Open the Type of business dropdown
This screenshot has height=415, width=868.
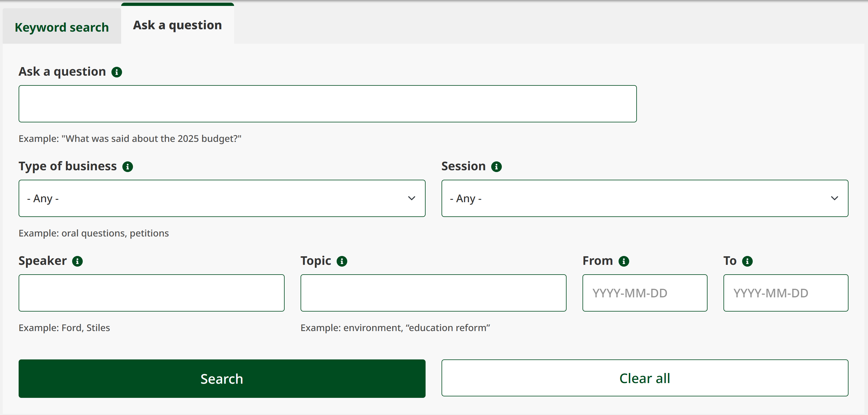pyautogui.click(x=222, y=198)
